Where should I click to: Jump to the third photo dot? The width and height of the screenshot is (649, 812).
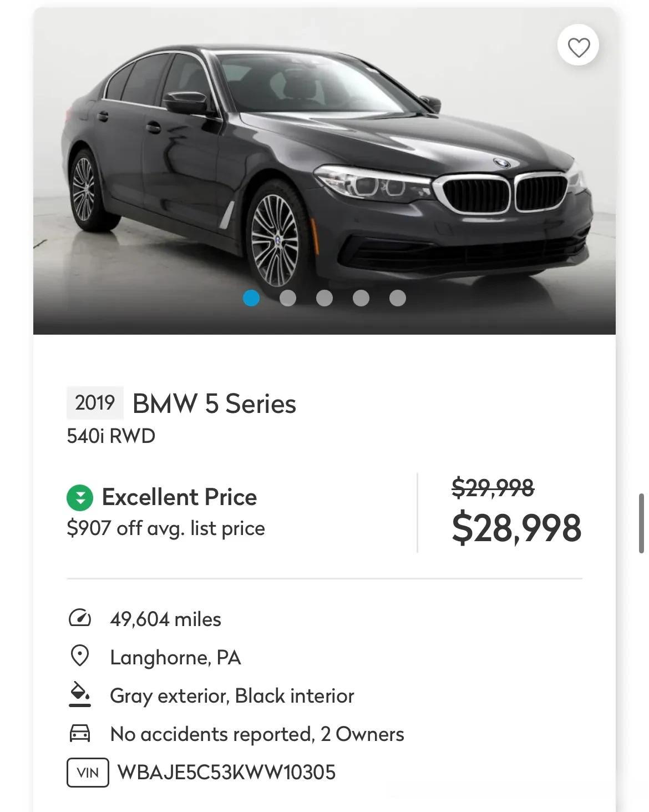point(324,298)
